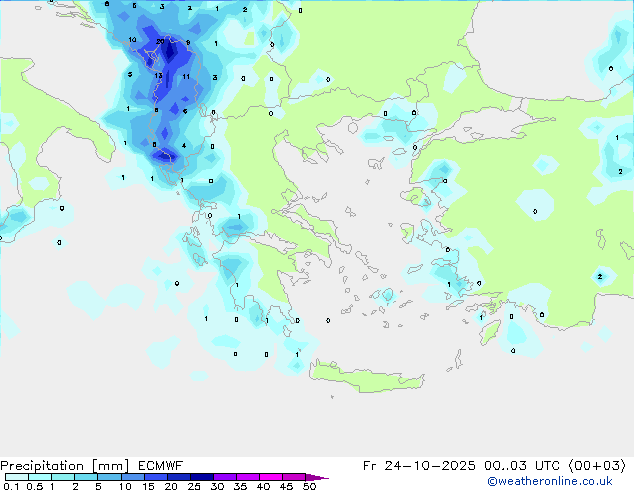Screen dimensions: 634x490
Task: Click the legend tick label 45
Action: [286, 486]
